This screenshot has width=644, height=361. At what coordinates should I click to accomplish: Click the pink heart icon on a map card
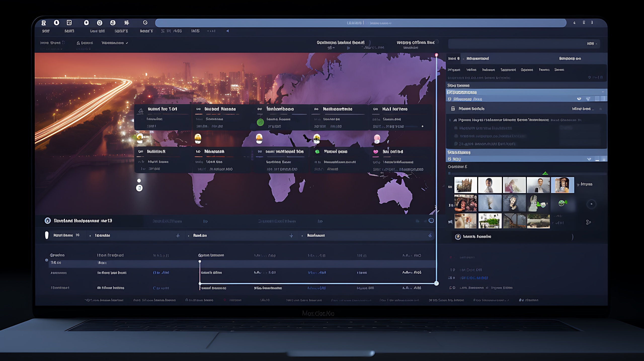click(376, 151)
